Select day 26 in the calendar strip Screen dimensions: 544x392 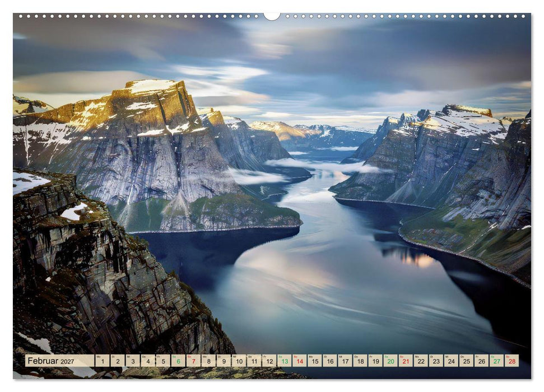(482, 361)
